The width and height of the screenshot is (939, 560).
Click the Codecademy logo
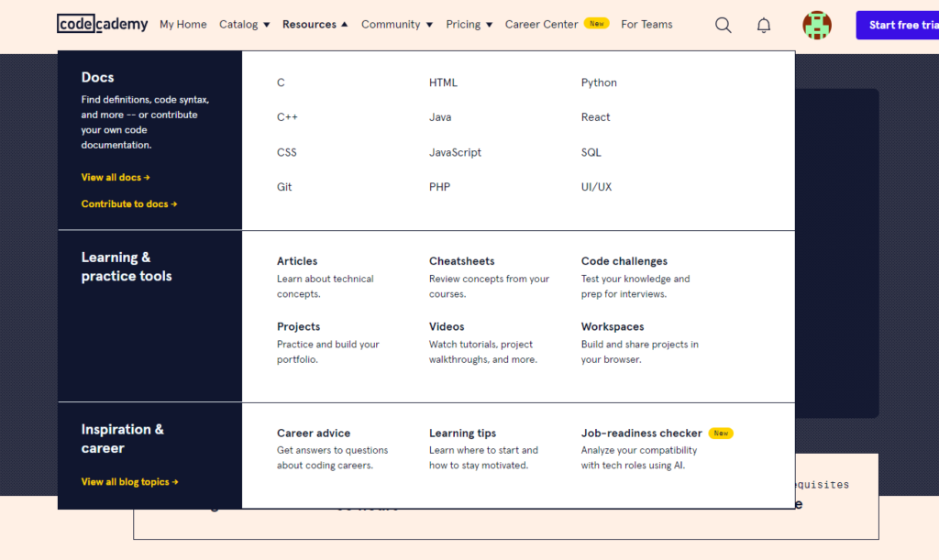[103, 24]
